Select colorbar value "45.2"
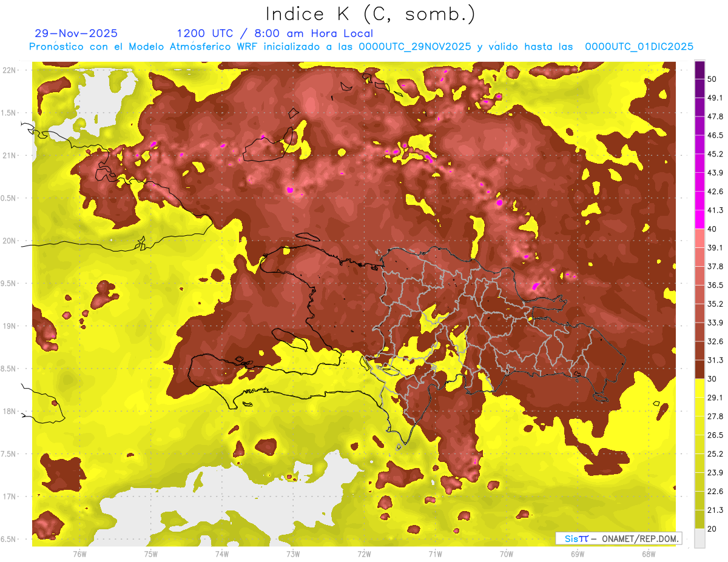The height and width of the screenshot is (562, 728). [715, 154]
